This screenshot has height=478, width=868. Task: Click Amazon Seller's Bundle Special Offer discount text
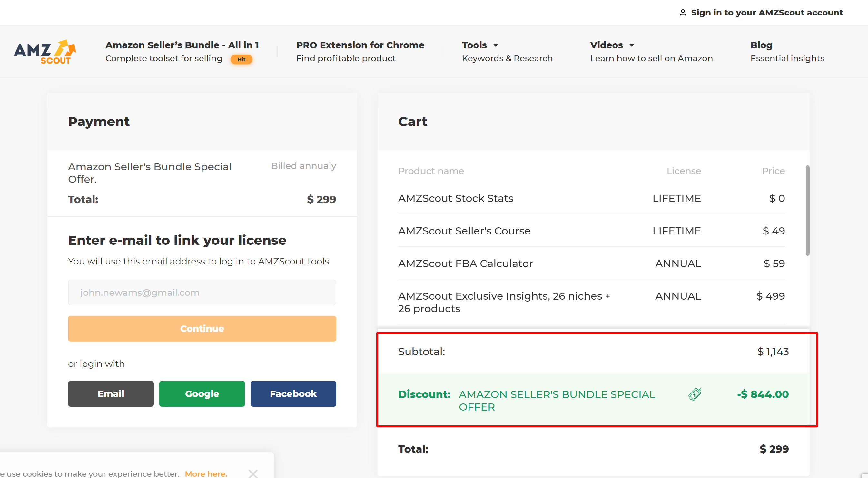point(557,401)
